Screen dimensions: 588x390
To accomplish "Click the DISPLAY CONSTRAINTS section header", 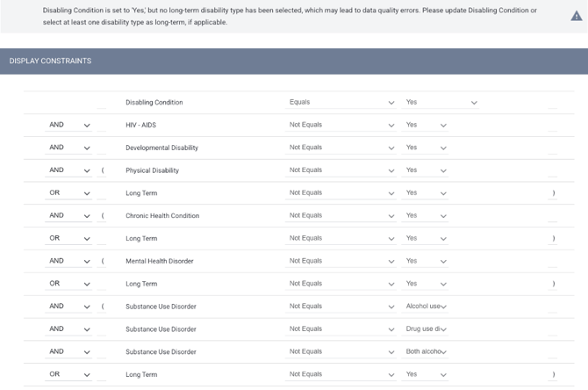I will [x=50, y=61].
